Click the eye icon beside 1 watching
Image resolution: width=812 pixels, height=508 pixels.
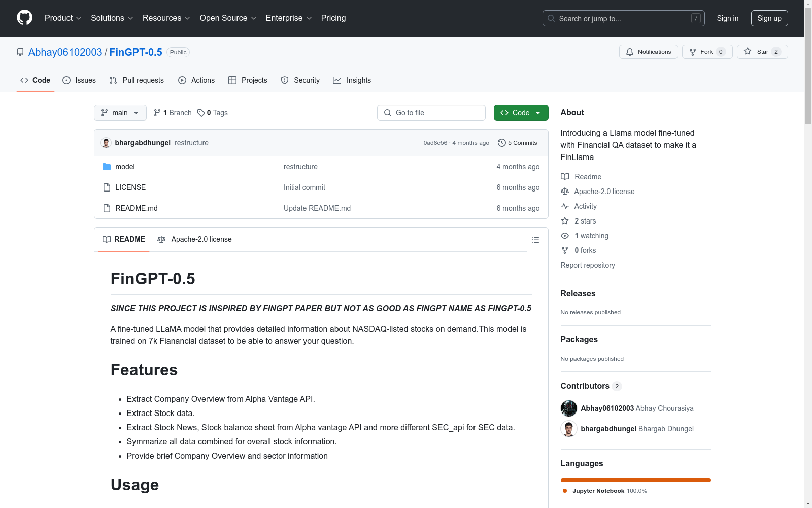[565, 236]
